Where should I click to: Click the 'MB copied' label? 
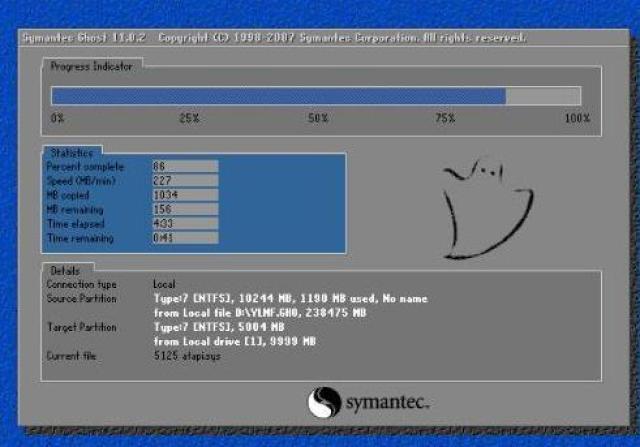68,195
